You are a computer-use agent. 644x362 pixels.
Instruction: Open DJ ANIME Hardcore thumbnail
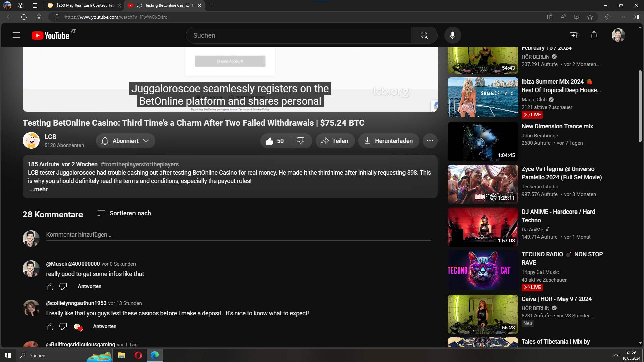[x=483, y=227]
